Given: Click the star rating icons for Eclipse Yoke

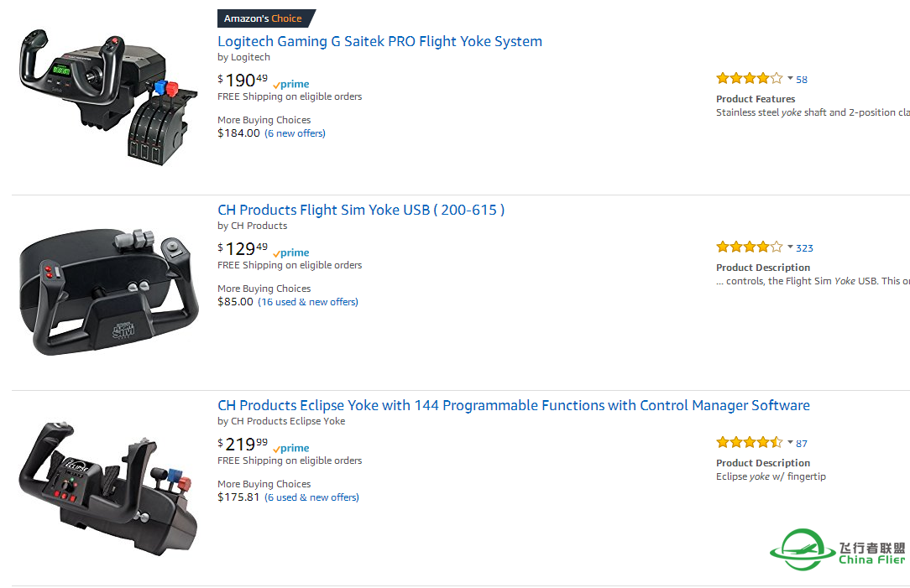Looking at the screenshot, I should pyautogui.click(x=750, y=442).
